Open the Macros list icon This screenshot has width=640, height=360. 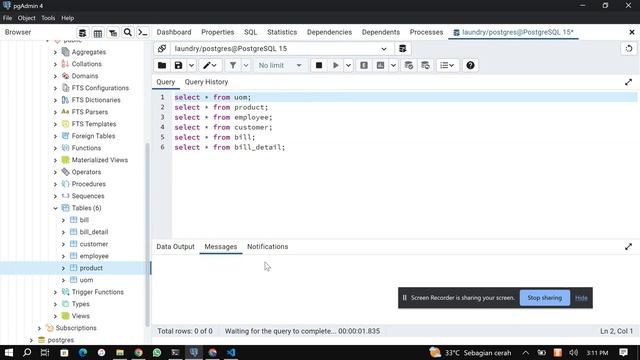click(x=447, y=65)
